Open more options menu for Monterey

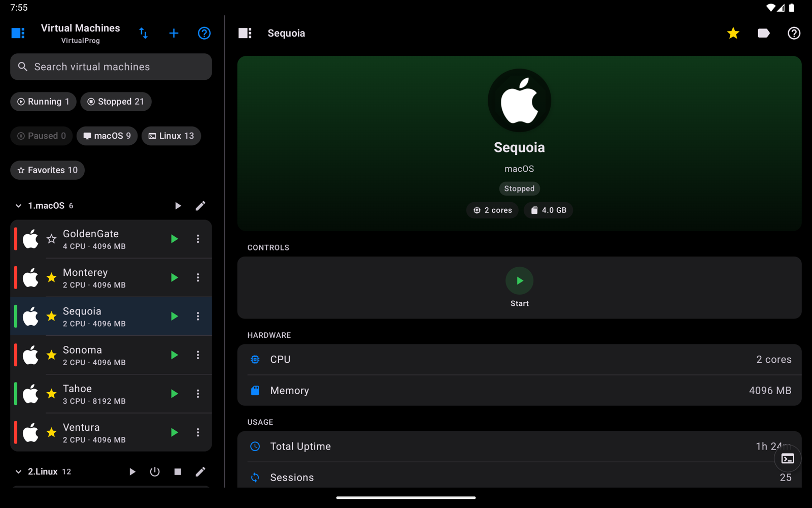[x=198, y=277]
